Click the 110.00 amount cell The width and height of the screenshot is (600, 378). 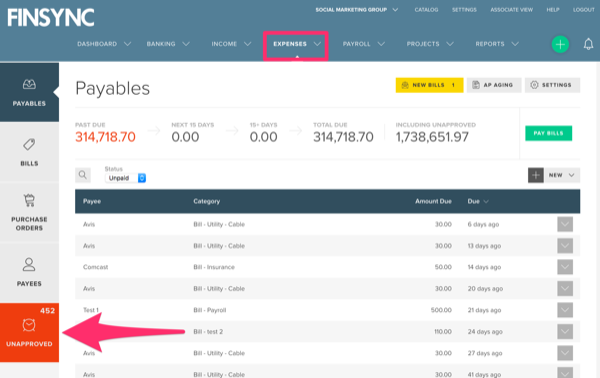[x=443, y=331]
